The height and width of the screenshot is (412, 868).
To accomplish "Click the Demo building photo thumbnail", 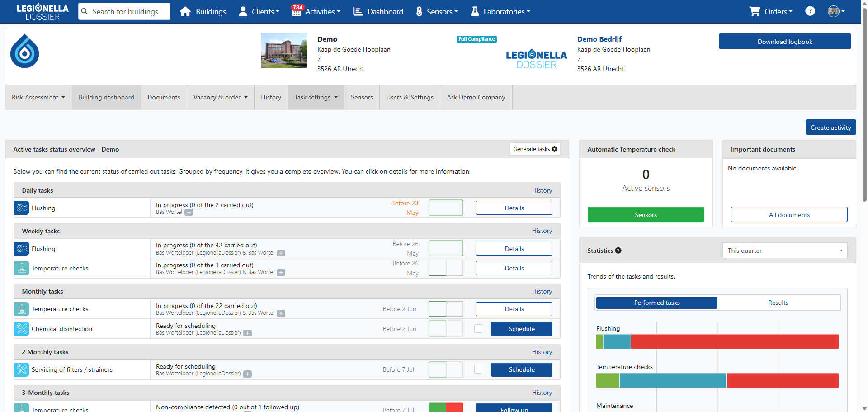I will point(284,51).
